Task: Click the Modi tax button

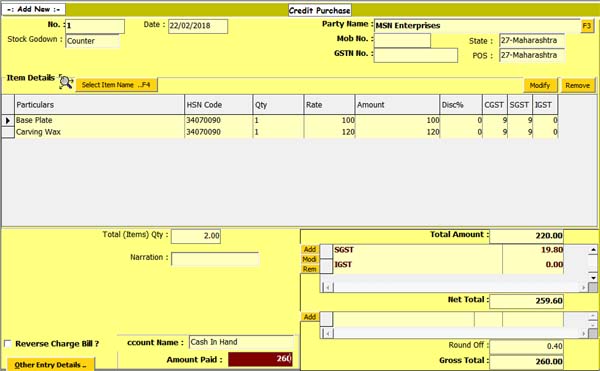Action: coord(310,259)
